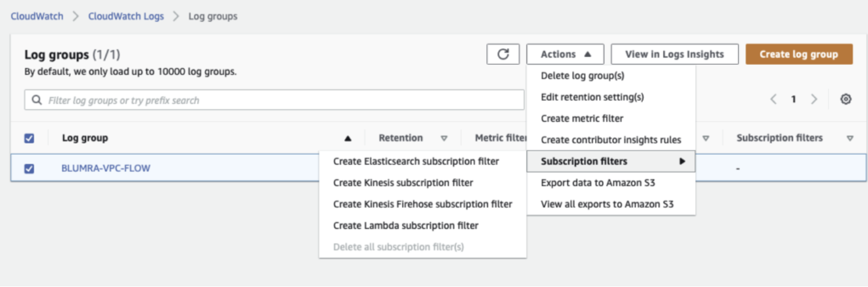Viewport: 868px width, 287px height.
Task: Open the BLUMRA-VPC-FLOW log group link
Action: (x=106, y=168)
